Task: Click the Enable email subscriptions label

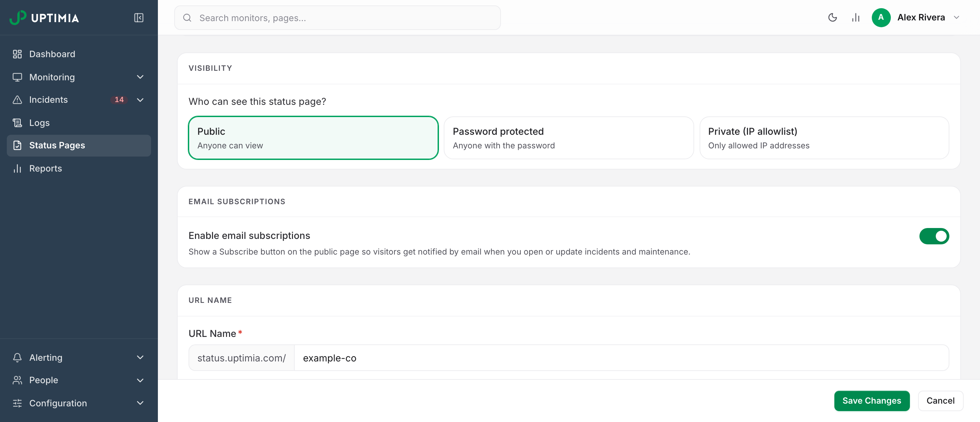Action: click(249, 236)
